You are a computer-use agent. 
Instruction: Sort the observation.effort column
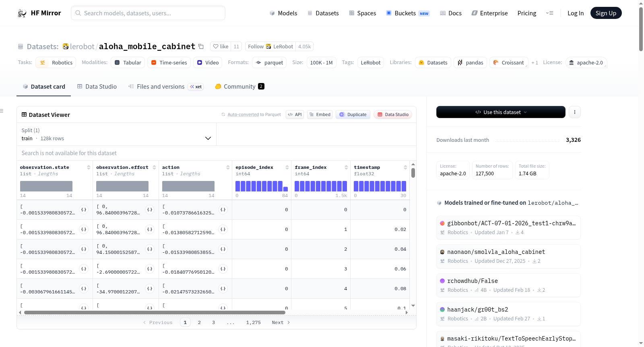click(154, 167)
